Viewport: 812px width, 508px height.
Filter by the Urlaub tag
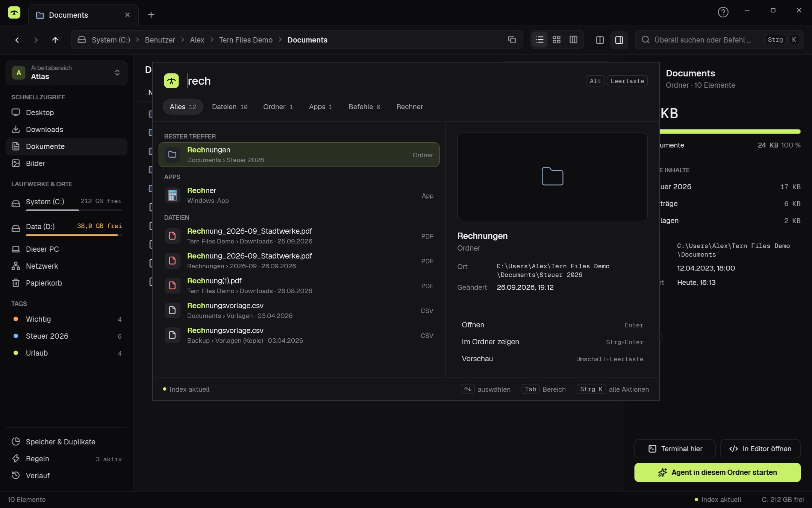[x=67, y=353]
